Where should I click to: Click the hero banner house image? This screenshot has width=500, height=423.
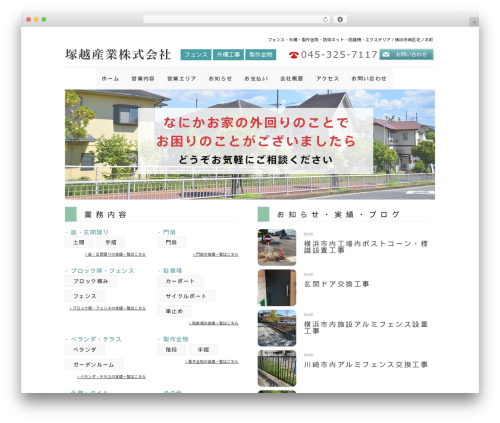(x=250, y=144)
